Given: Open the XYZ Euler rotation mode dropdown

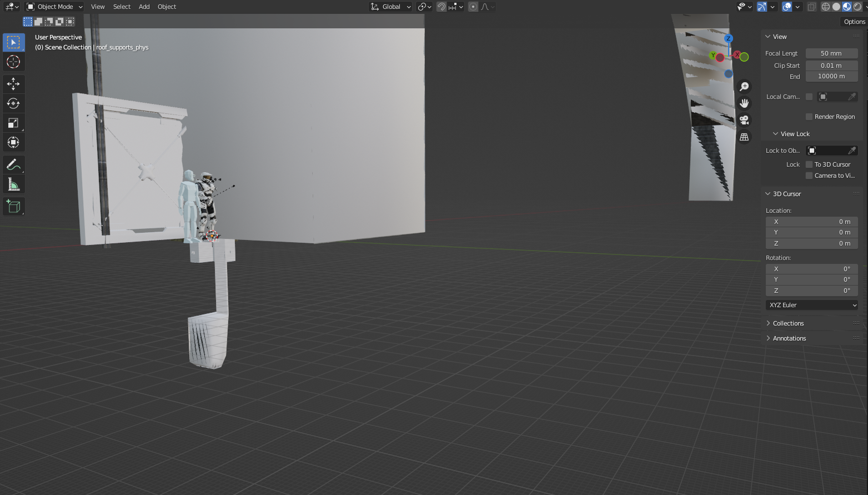Looking at the screenshot, I should tap(812, 305).
